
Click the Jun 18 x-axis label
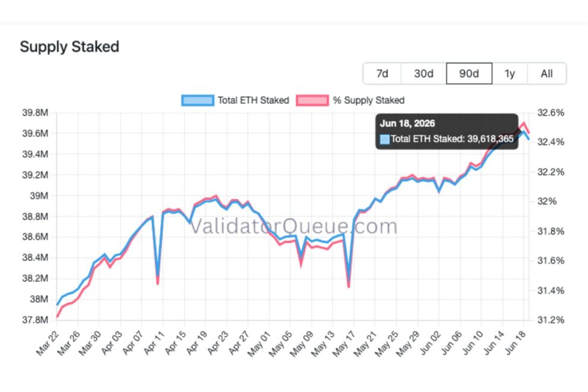(516, 342)
